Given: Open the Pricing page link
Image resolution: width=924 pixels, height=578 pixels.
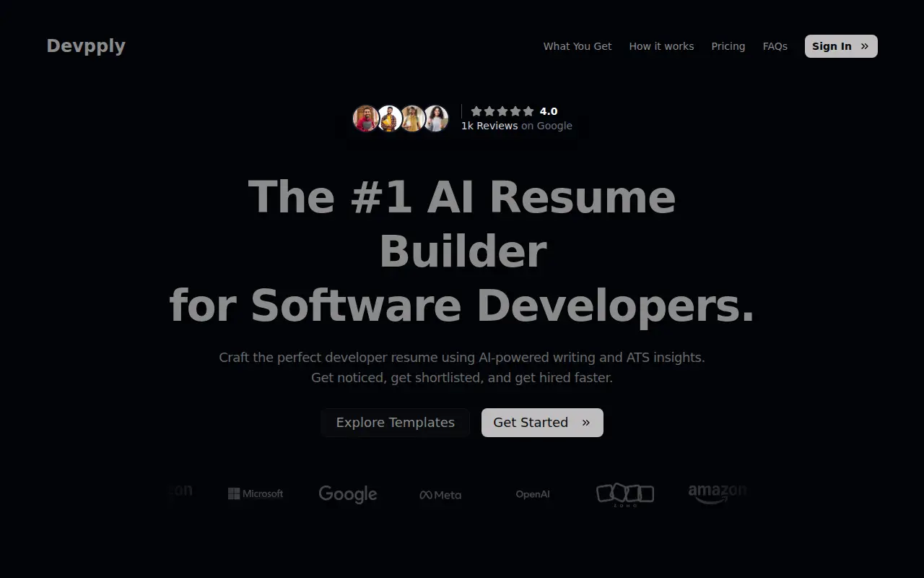Looking at the screenshot, I should pyautogui.click(x=728, y=46).
